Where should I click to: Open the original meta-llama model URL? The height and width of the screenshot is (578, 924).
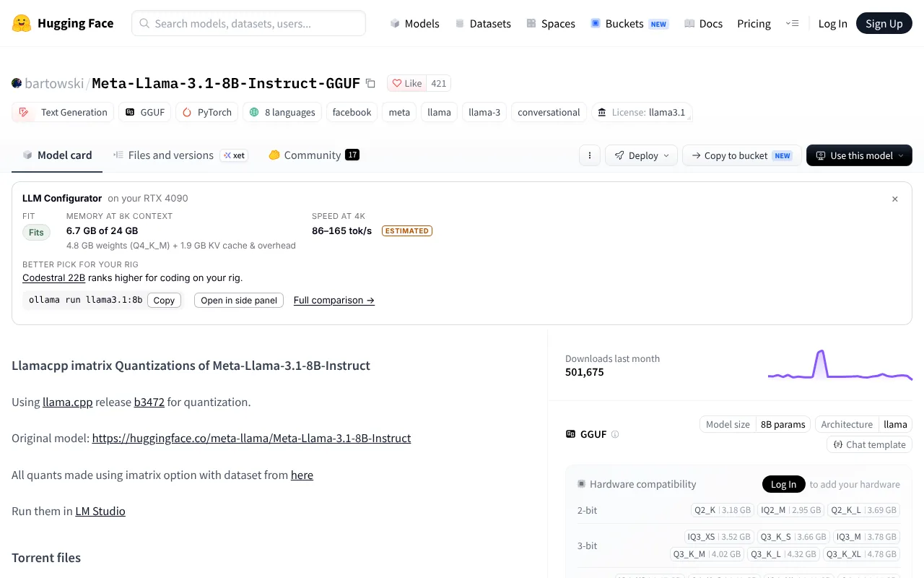(251, 438)
